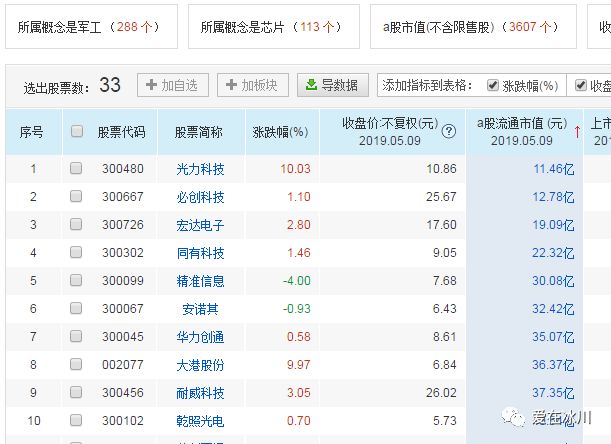This screenshot has width=611, height=444.
Task: Click market value 37.35亿
Action: point(553,393)
